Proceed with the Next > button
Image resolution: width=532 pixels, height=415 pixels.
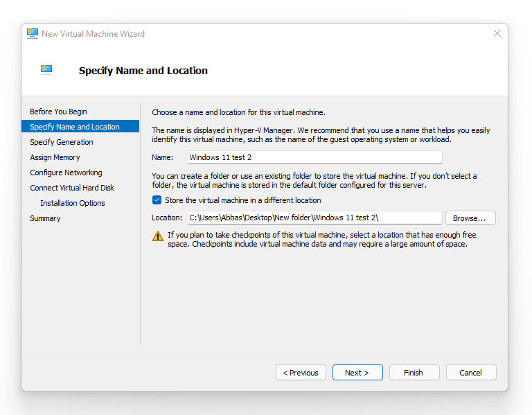coord(357,373)
